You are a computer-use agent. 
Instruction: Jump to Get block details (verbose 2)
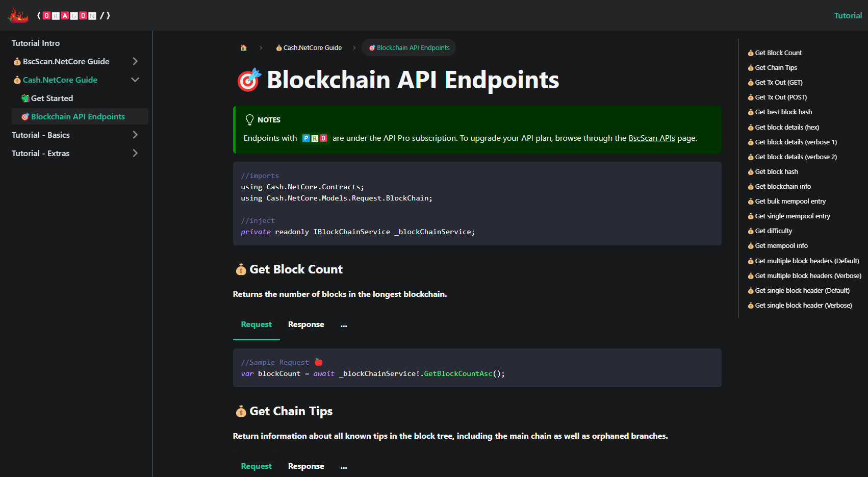tap(793, 157)
